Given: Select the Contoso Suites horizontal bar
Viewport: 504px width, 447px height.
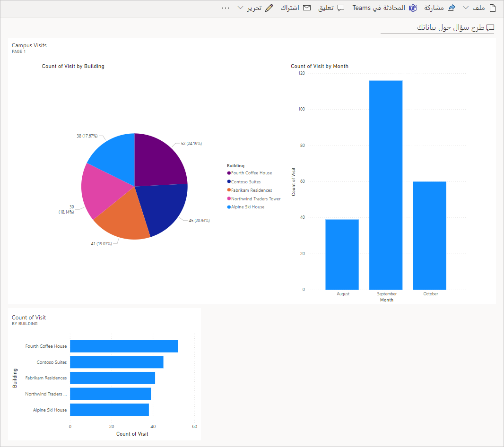Looking at the screenshot, I should [117, 362].
